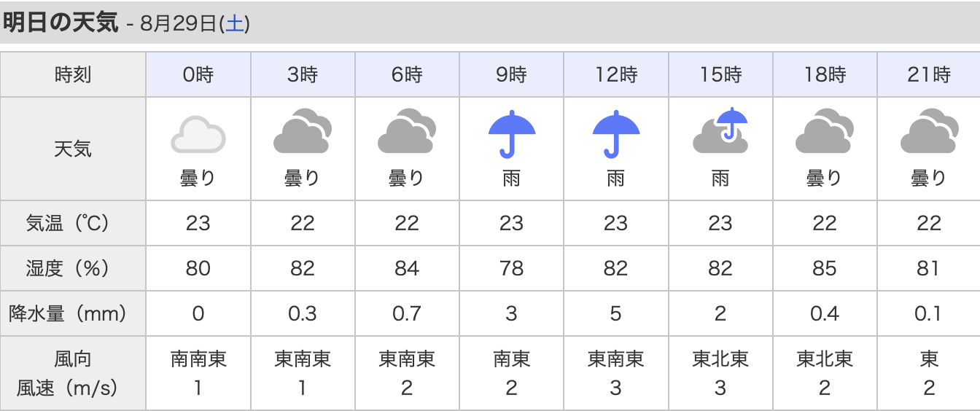Open the 土 link in the date header
Screen dimensions: 980x411
(235, 23)
